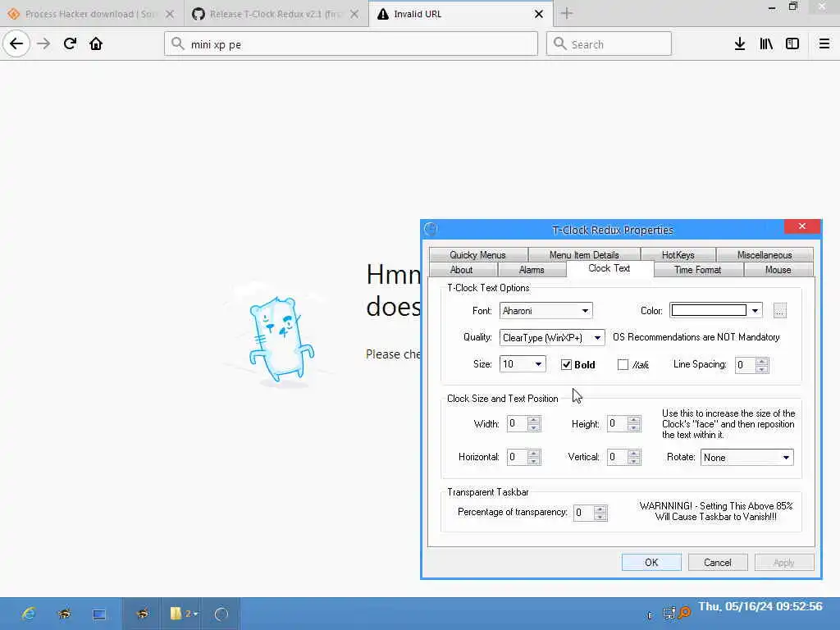Viewport: 840px width, 630px height.
Task: Switch to the Process Hacker download tab
Action: tap(92, 14)
